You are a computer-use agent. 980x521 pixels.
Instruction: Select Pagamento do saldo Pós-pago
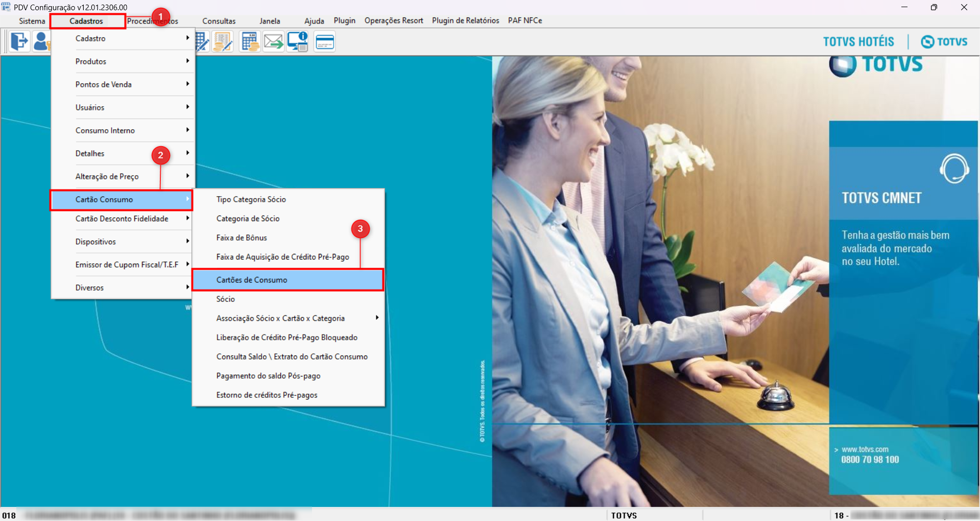tap(289, 376)
